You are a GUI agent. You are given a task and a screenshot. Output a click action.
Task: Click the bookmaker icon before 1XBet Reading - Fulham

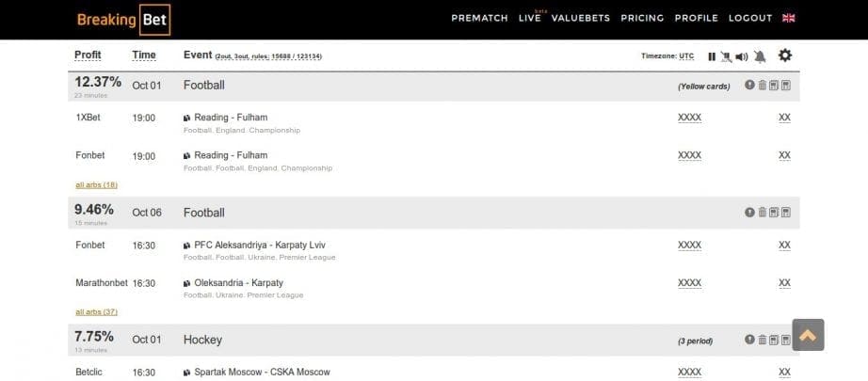(187, 118)
